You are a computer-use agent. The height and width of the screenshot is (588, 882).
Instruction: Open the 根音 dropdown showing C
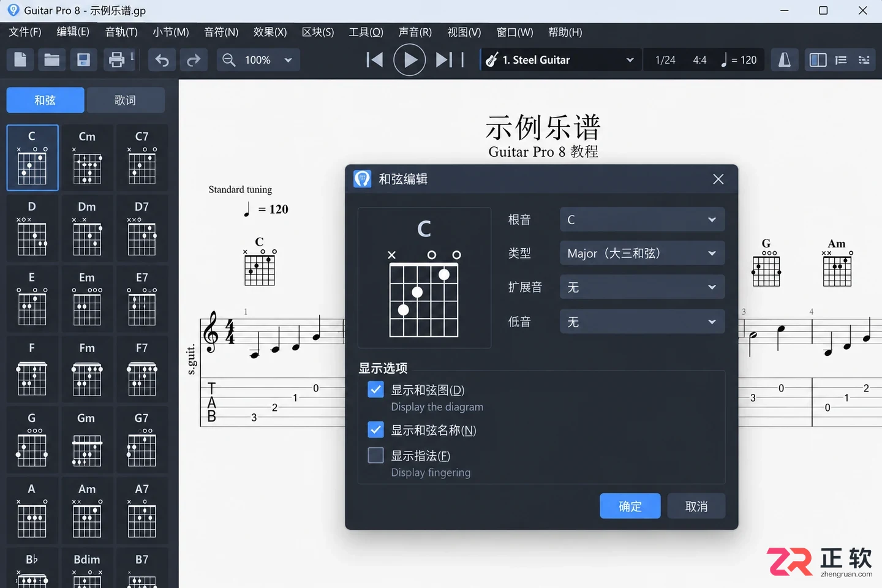pyautogui.click(x=642, y=219)
